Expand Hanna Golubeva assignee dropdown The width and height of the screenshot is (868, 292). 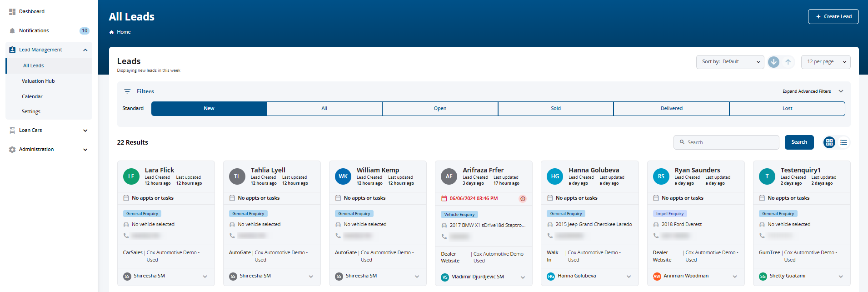(629, 277)
